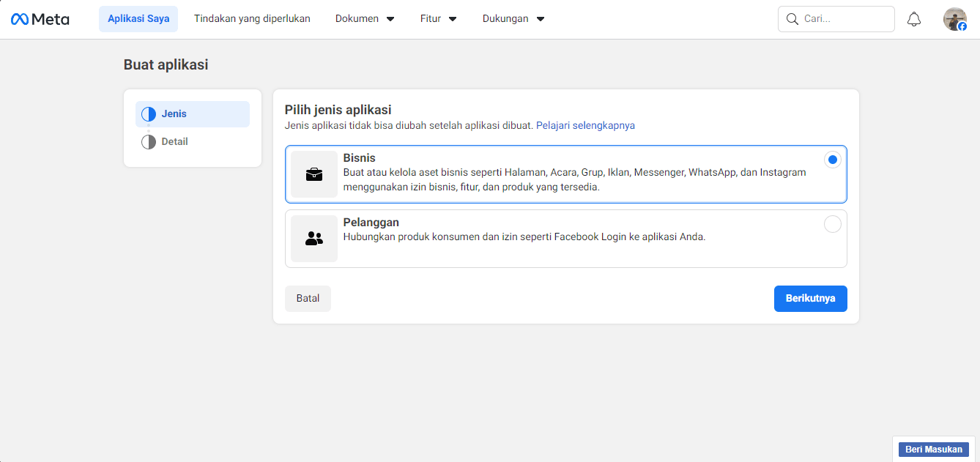Click into the Cari search field
980x462 pixels.
pos(844,19)
